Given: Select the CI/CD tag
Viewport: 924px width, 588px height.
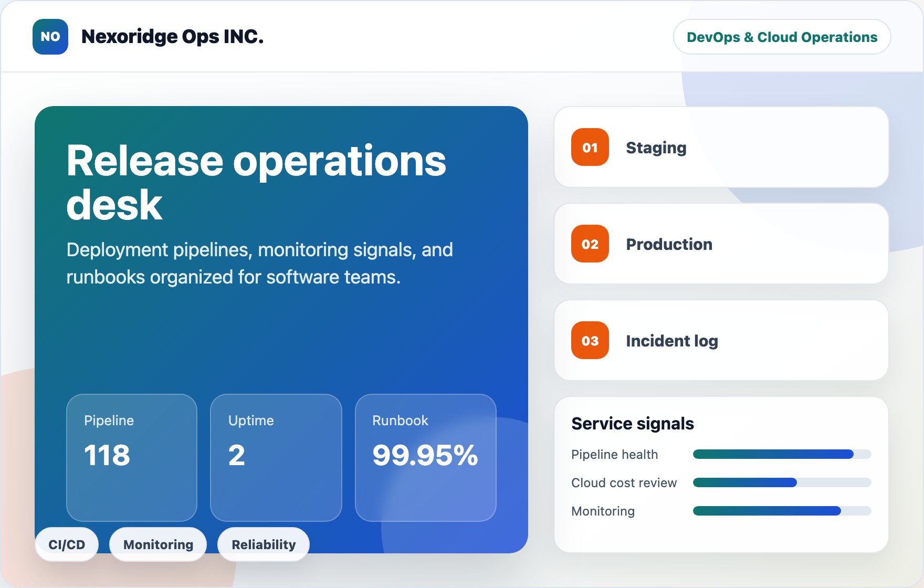Looking at the screenshot, I should pyautogui.click(x=67, y=544).
